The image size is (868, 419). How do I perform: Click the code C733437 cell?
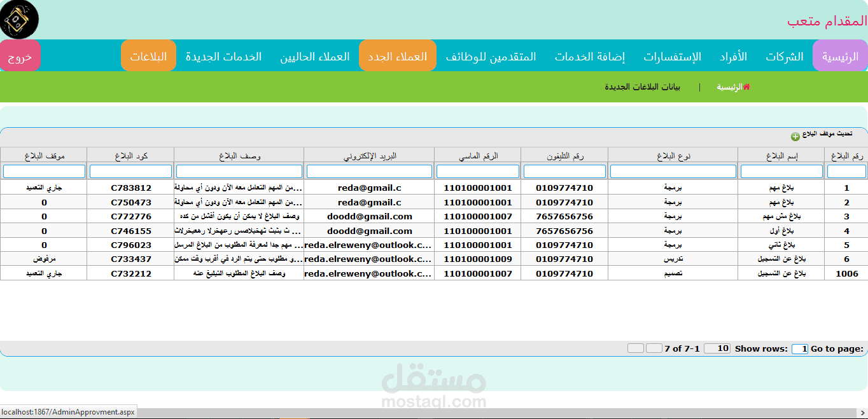130,259
